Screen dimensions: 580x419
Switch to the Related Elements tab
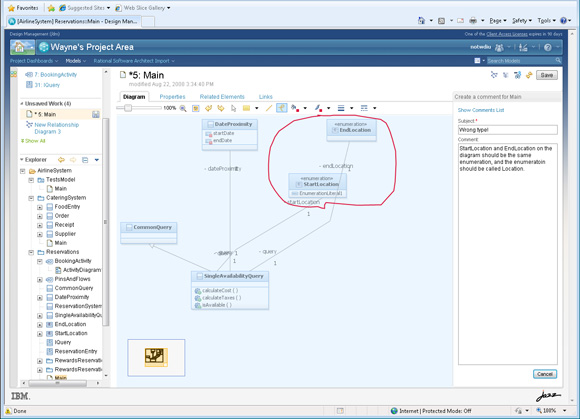pyautogui.click(x=222, y=97)
